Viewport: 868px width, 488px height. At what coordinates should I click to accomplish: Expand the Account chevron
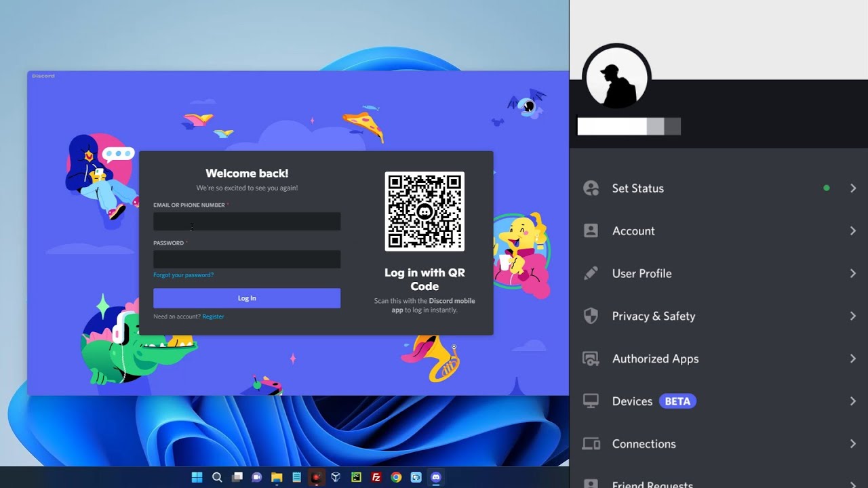pyautogui.click(x=853, y=230)
